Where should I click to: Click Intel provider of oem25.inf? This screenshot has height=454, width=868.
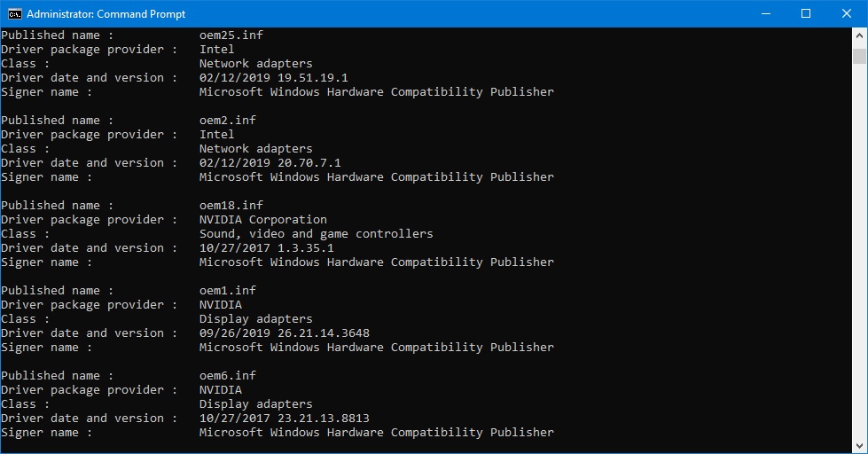[x=217, y=50]
